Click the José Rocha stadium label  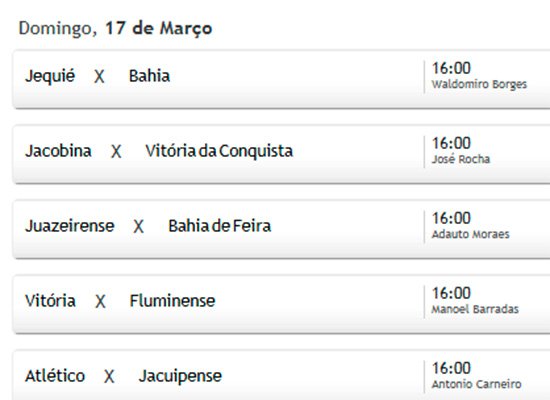[x=461, y=159]
